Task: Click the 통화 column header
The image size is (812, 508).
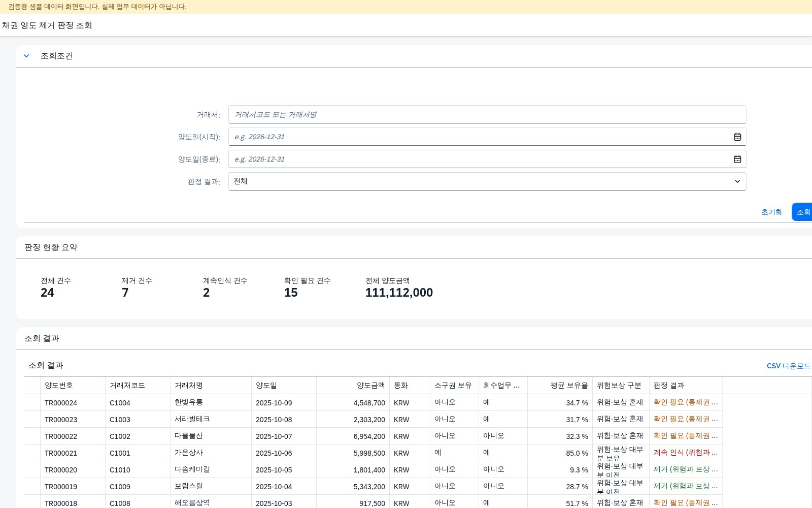Action: (x=410, y=385)
